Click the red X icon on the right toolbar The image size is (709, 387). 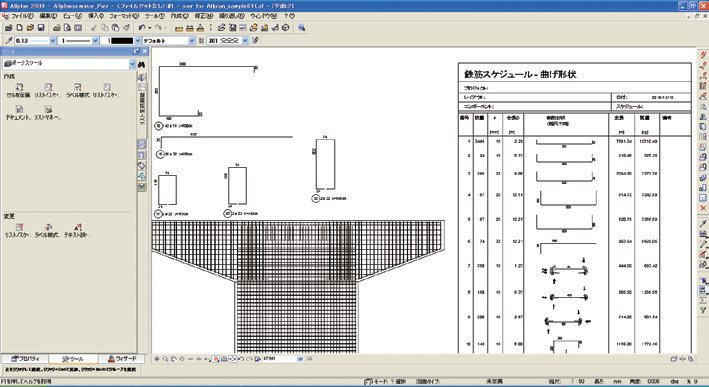[703, 208]
